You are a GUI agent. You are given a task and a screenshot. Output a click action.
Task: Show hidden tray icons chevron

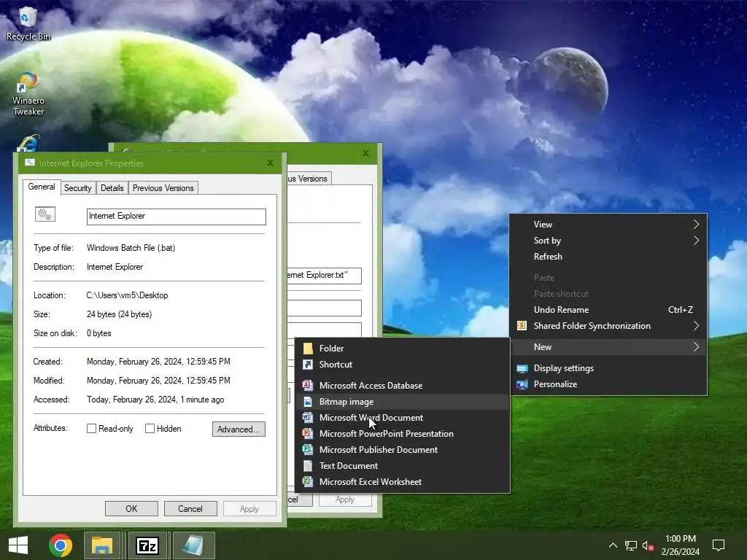tap(613, 545)
